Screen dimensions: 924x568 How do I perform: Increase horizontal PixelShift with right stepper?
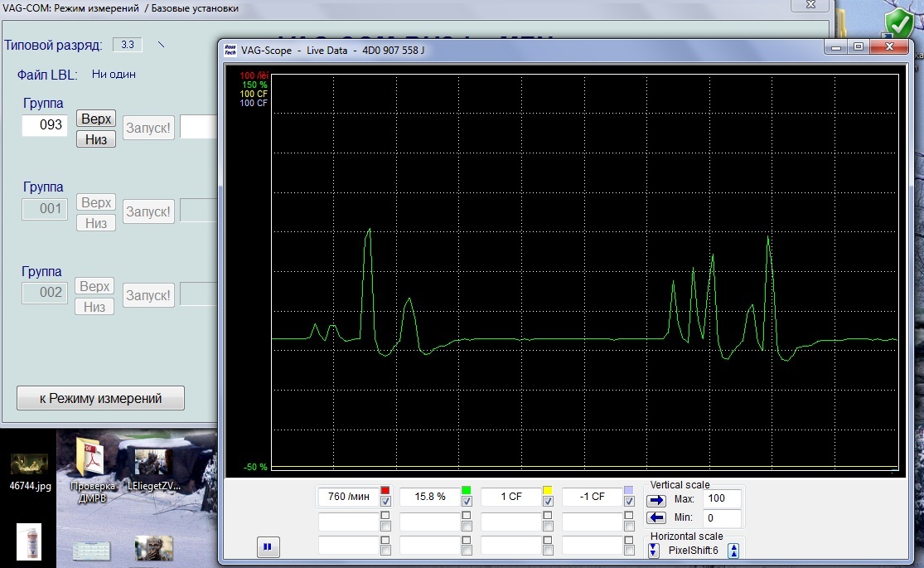tap(733, 551)
